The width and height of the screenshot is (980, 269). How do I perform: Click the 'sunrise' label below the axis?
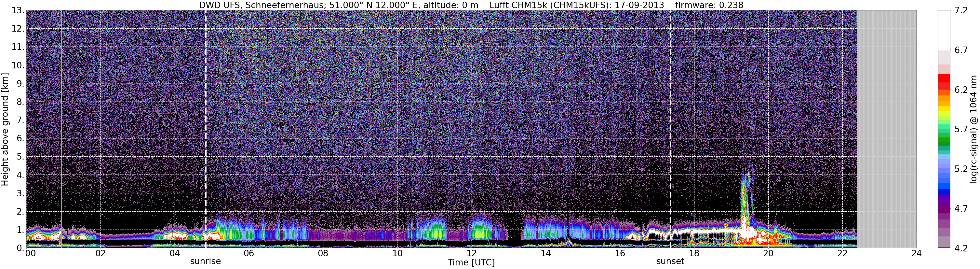tap(206, 262)
